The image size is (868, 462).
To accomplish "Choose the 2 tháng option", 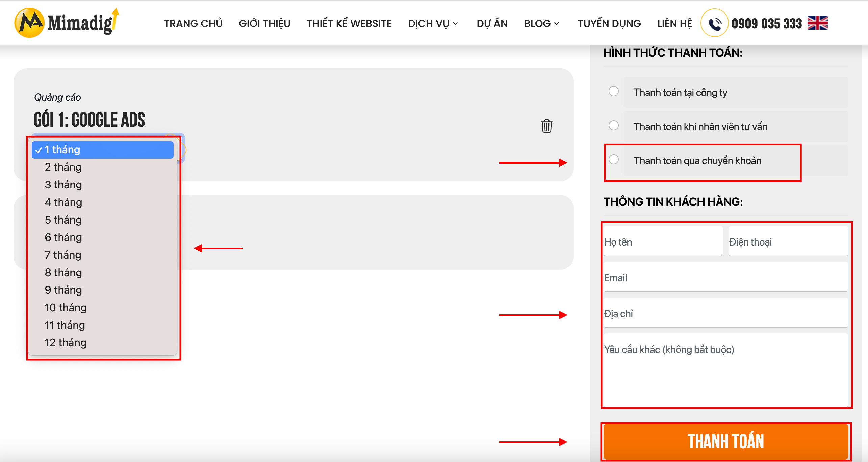I will (103, 167).
